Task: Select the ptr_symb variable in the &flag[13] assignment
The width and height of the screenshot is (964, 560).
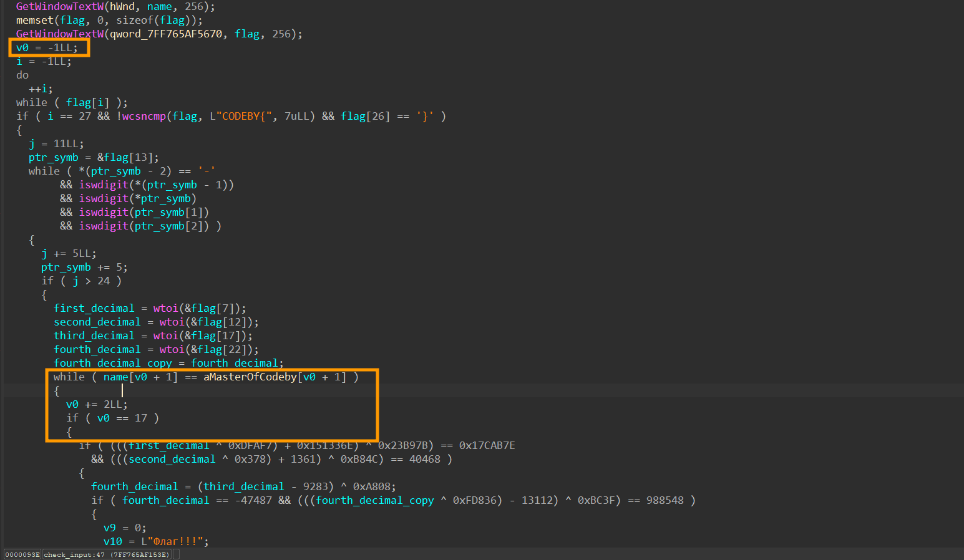Action: click(53, 157)
